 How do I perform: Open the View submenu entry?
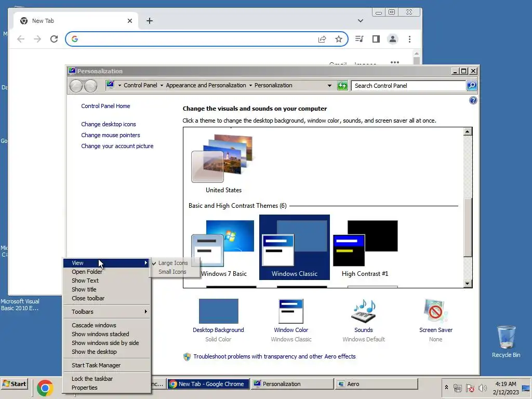pos(106,263)
